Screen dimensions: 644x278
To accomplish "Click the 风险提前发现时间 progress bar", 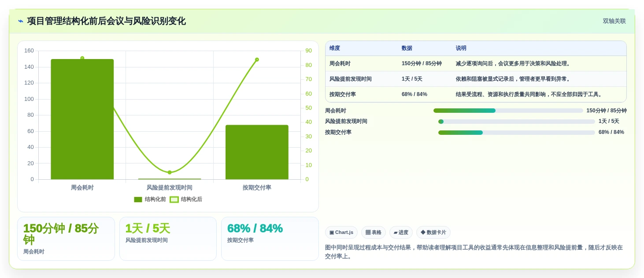I will coord(516,122).
